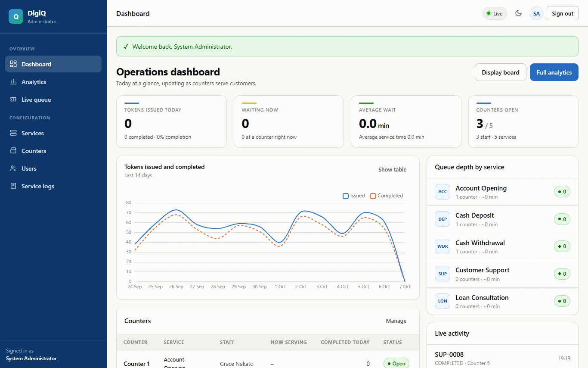Image resolution: width=588 pixels, height=368 pixels.
Task: Go to Analytics in the sidebar
Action: [53, 82]
